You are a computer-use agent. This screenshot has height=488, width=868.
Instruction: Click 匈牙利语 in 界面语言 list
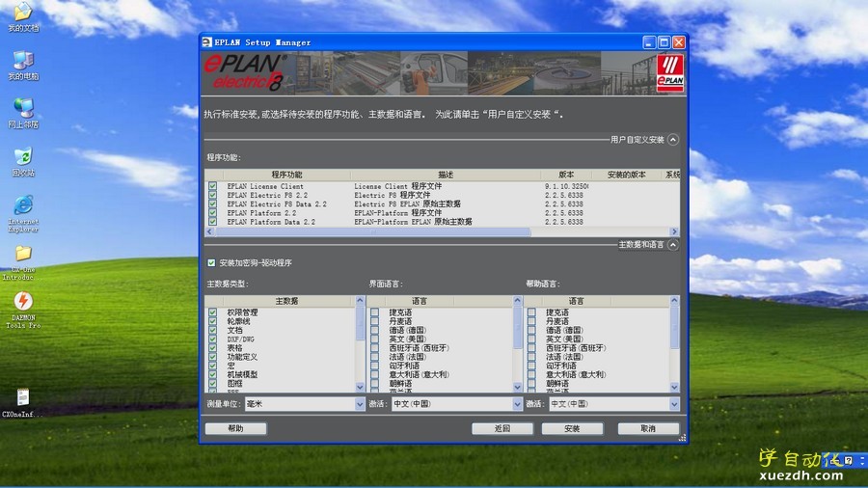404,366
